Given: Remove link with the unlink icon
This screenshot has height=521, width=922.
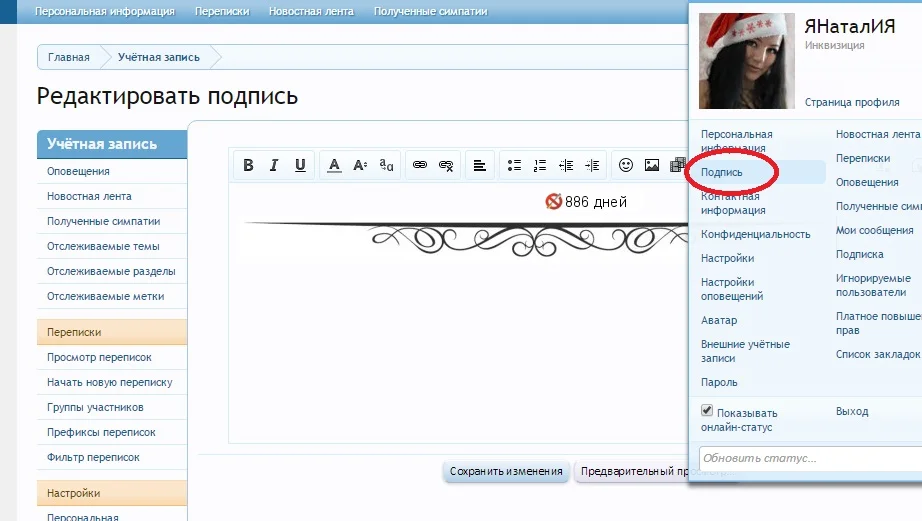Looking at the screenshot, I should (x=446, y=165).
